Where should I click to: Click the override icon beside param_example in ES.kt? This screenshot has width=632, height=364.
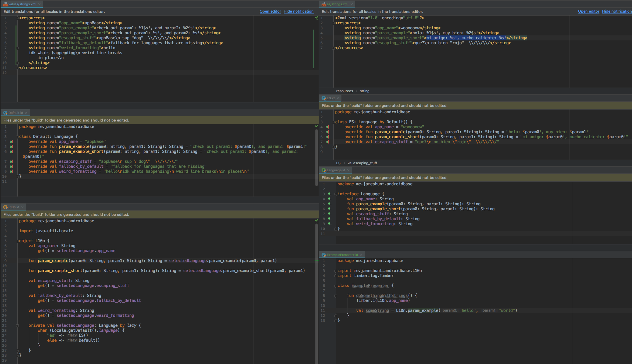(x=327, y=132)
